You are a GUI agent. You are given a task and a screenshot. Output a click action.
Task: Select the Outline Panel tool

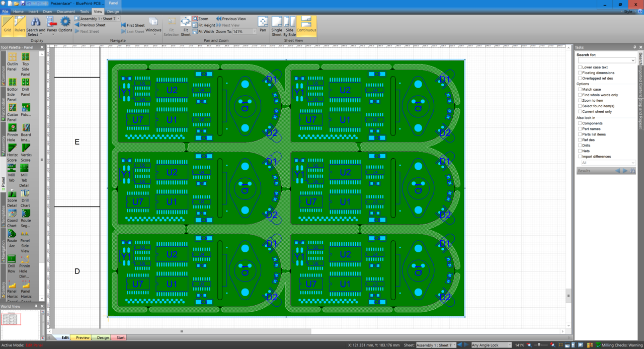point(12,62)
